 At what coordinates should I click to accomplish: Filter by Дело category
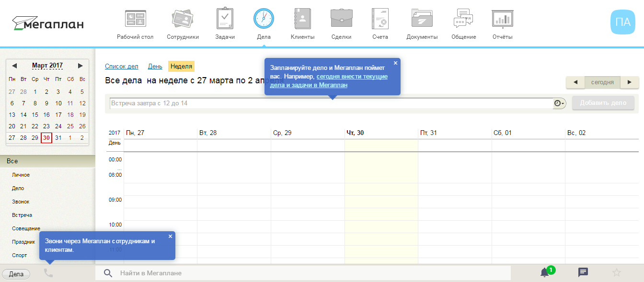coord(18,188)
